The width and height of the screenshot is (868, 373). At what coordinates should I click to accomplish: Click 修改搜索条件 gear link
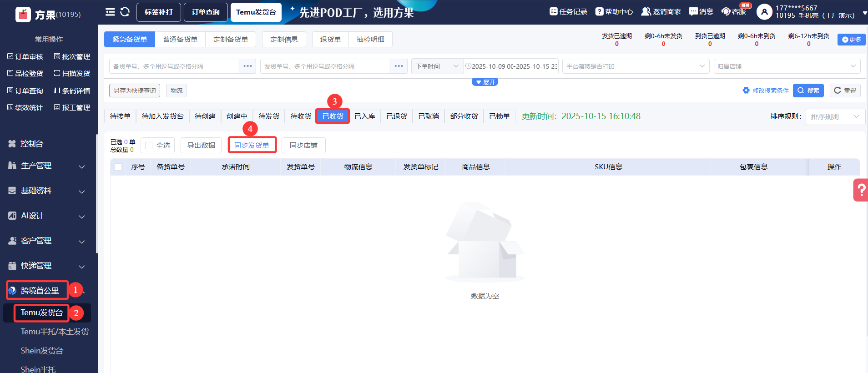click(x=766, y=91)
